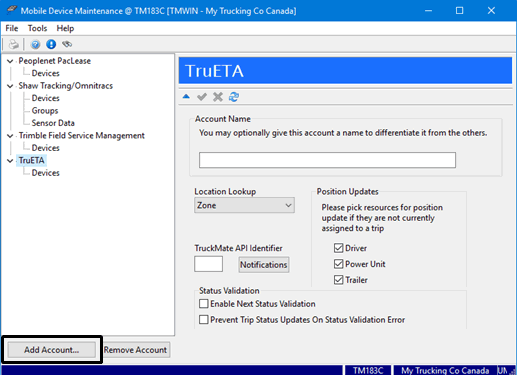Uncheck the Driver position update checkbox
Viewport: 517px width, 375px height.
(338, 248)
